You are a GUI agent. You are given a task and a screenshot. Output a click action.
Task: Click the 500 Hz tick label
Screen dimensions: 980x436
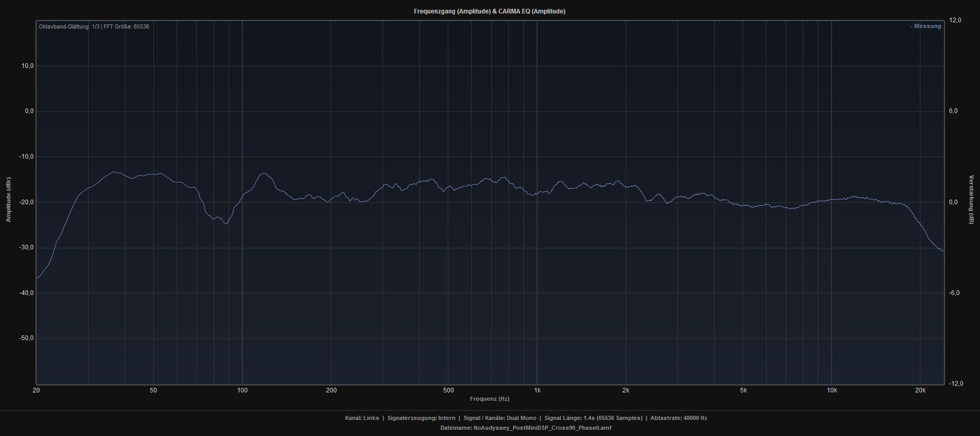click(448, 390)
